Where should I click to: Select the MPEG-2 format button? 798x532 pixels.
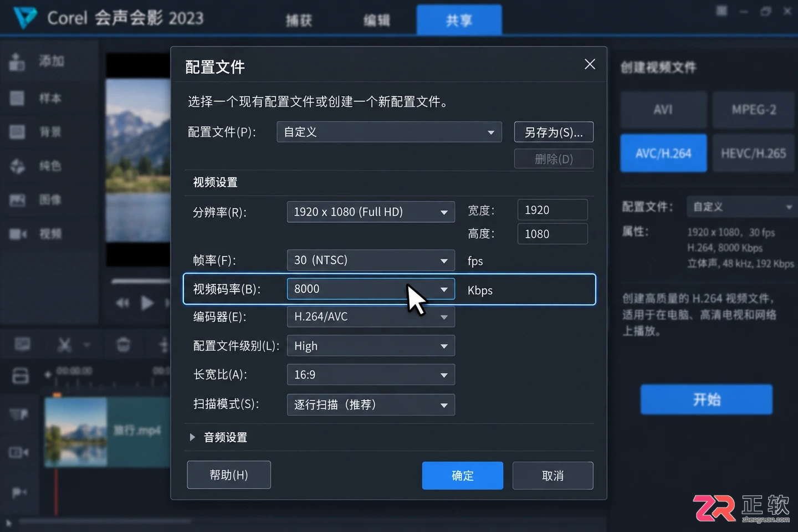click(754, 110)
